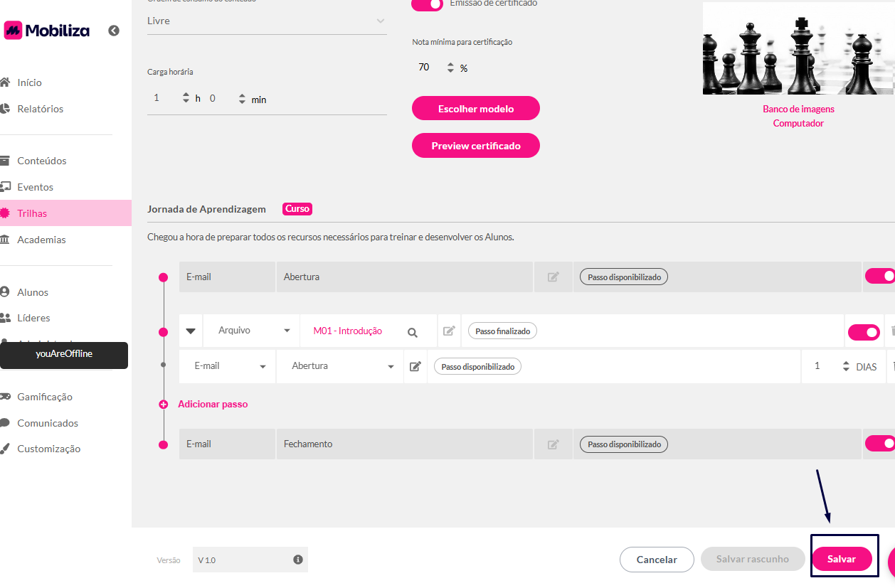Open the Livre consumption order dropdown
This screenshot has width=895, height=588.
pos(267,21)
